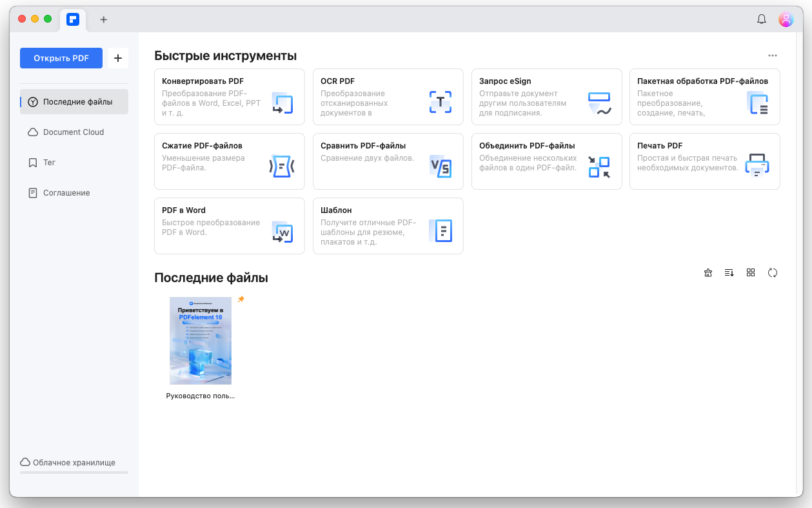Viewport: 812px width, 508px height.
Task: Click the cloud storage usage bar
Action: (x=74, y=472)
